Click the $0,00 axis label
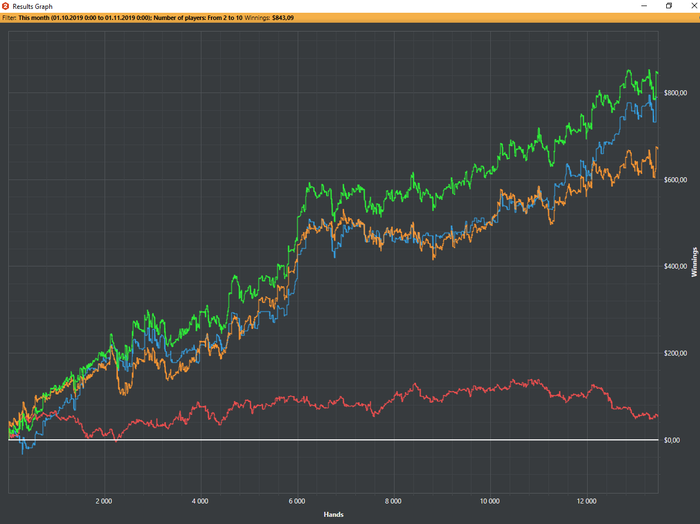This screenshot has width=700, height=524. [x=672, y=440]
